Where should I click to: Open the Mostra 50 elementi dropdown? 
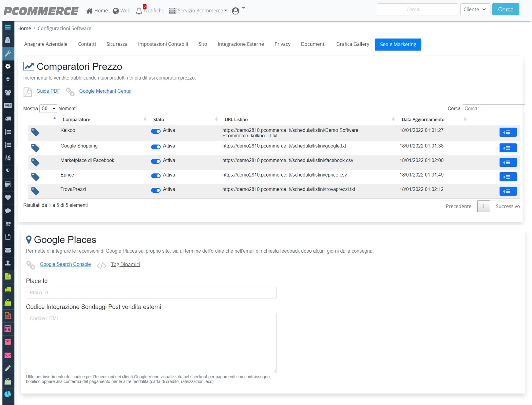point(48,109)
